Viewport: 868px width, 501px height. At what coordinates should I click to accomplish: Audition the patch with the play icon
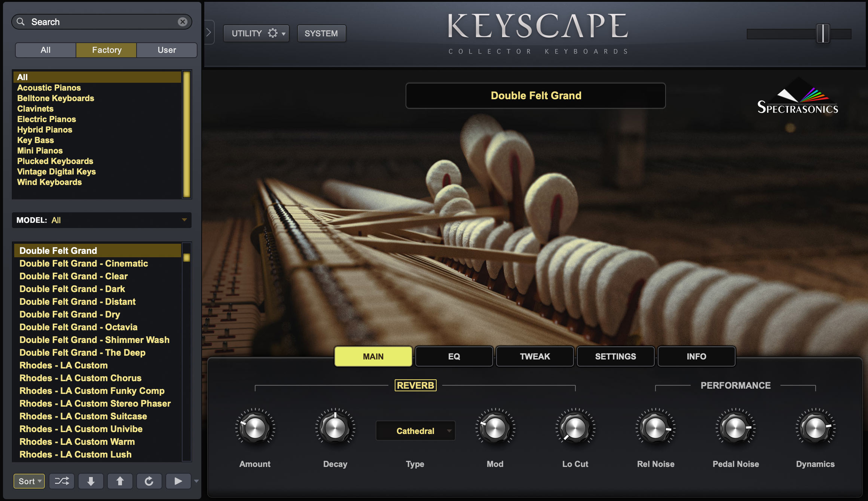[x=178, y=481]
